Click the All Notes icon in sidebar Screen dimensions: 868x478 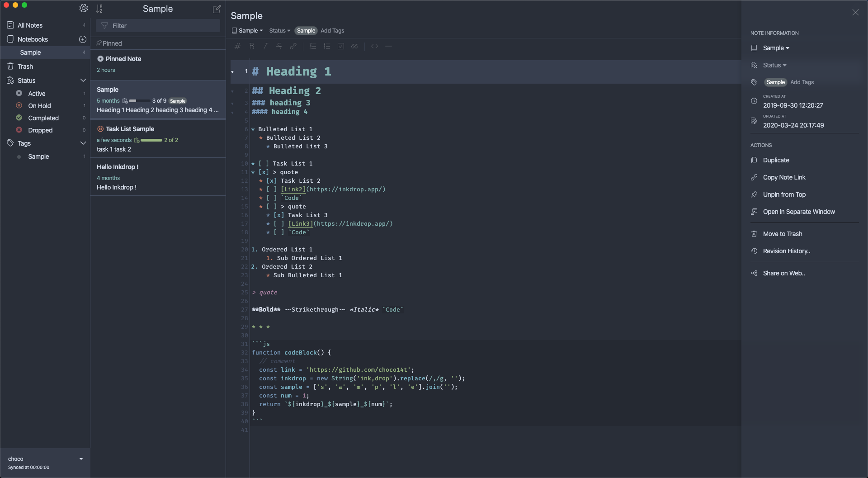10,25
